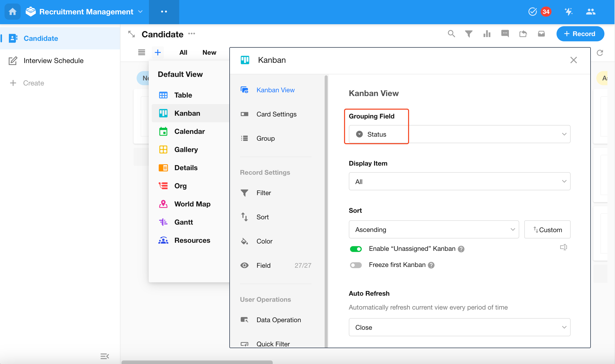This screenshot has width=615, height=364.
Task: Click the side panel toggle icon near Sort
Action: click(564, 247)
